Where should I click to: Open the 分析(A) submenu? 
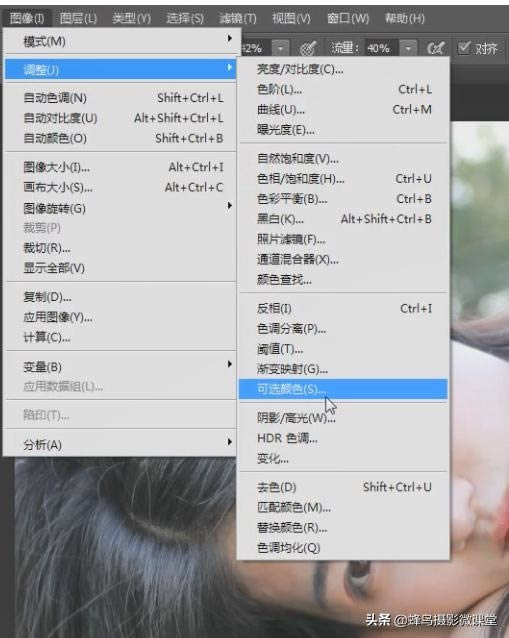point(120,444)
